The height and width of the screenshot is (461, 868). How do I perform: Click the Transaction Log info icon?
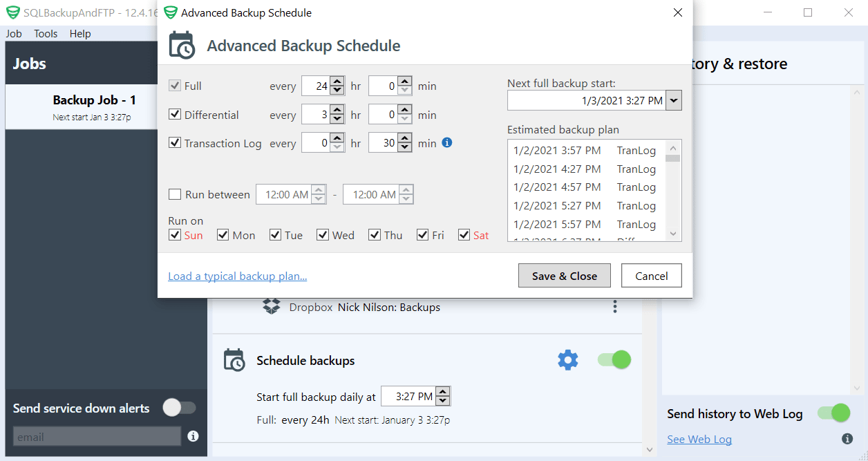coord(446,143)
